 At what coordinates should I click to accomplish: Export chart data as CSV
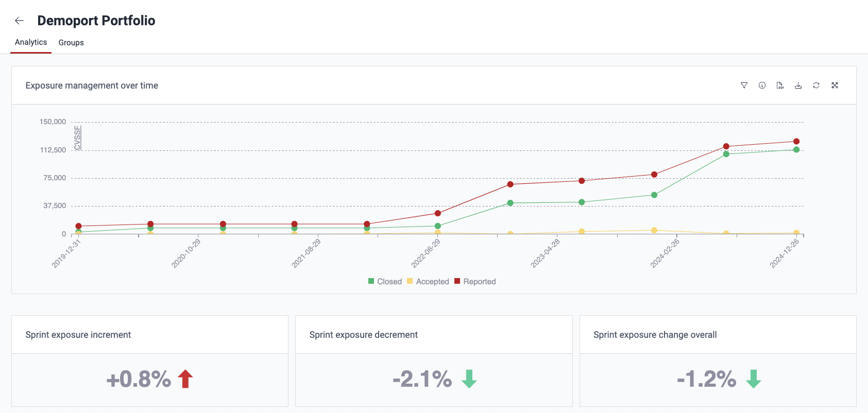click(x=780, y=85)
